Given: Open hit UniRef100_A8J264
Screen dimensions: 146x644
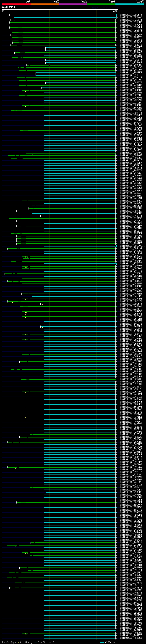Looking at the screenshot, I should click(x=131, y=25).
